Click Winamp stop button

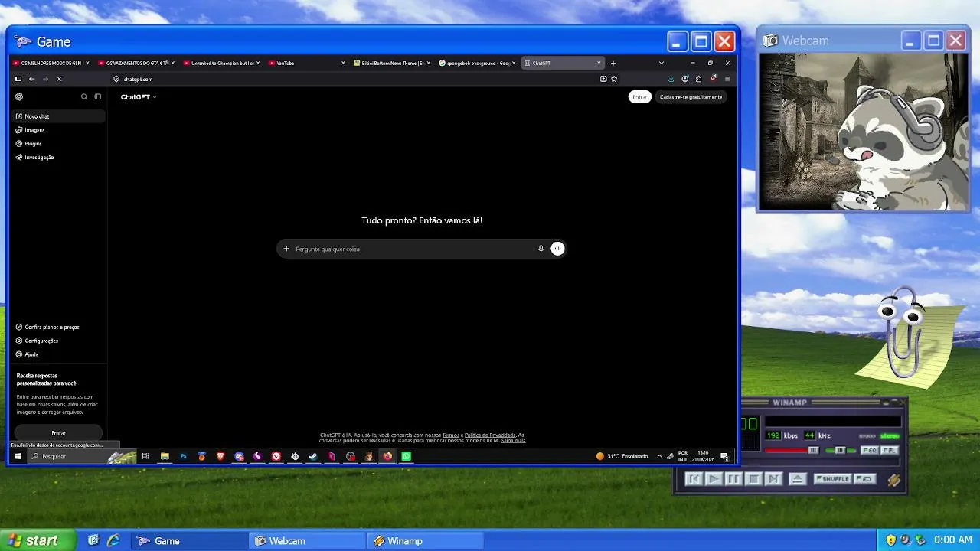[753, 479]
